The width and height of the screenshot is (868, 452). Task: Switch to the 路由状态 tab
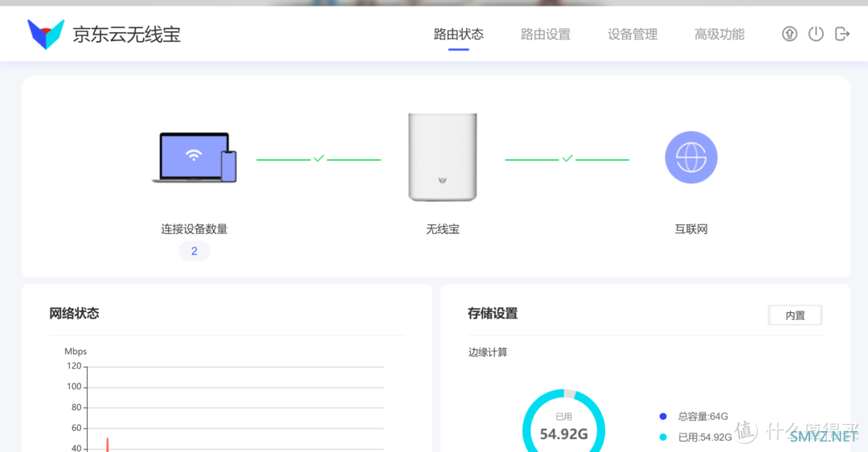tap(458, 35)
